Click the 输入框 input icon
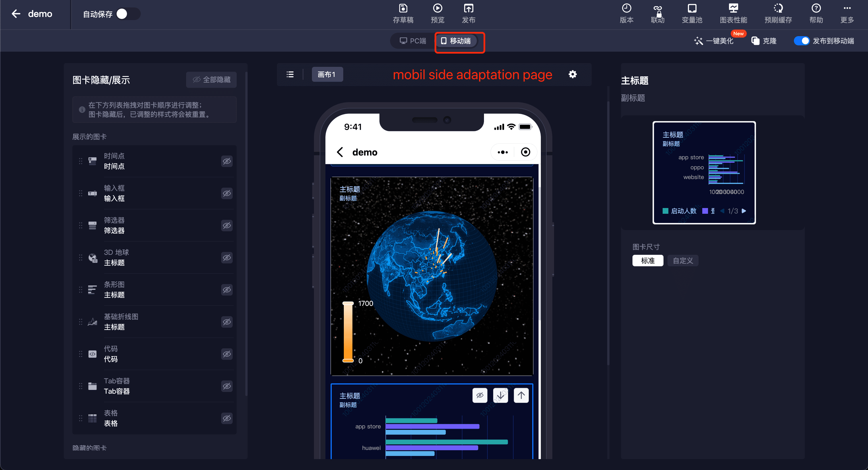The width and height of the screenshot is (868, 470). click(92, 193)
